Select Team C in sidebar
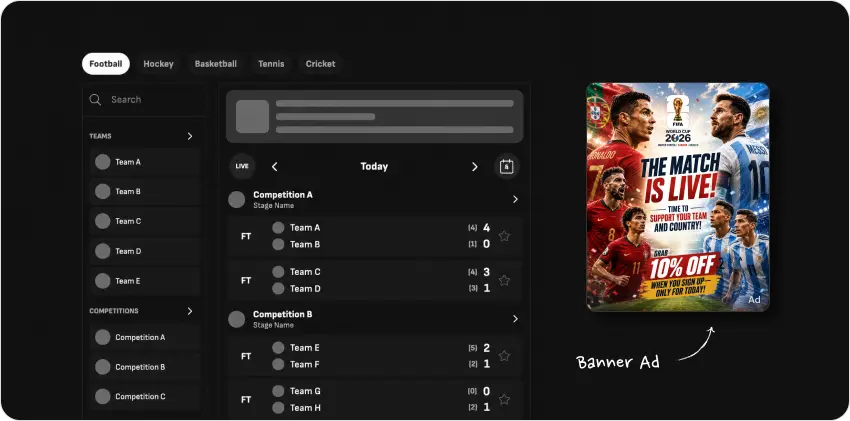Screen dimensions: 850x421 point(145,221)
